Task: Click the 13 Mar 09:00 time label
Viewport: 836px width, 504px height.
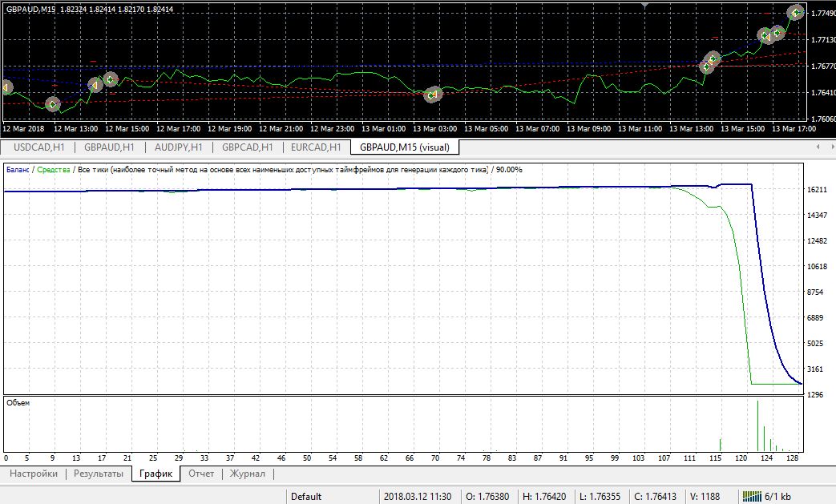Action: pos(588,128)
